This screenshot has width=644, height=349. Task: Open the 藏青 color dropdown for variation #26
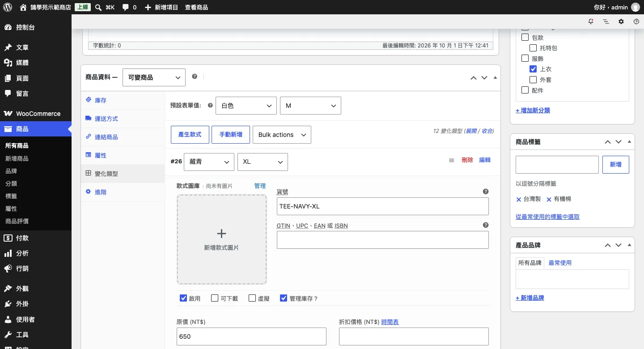click(209, 162)
